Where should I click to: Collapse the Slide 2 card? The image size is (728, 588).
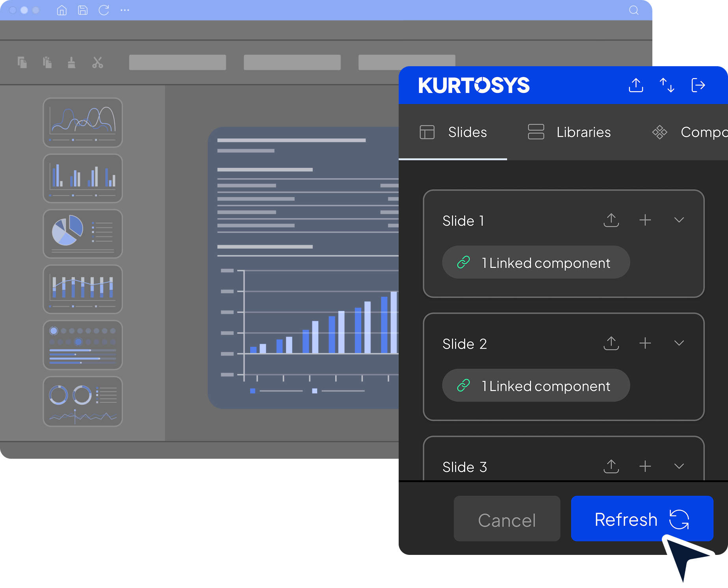pos(679,343)
